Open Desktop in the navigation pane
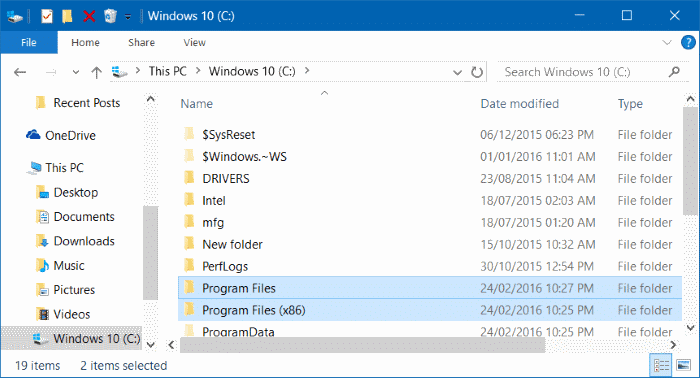Viewport: 700px width, 378px height. point(76,192)
